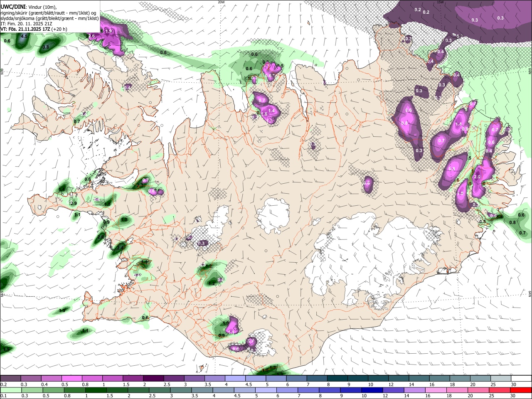The image size is (532, 399).
Task: Select the 'VT: Fös. 21.11.2025 17Z' valid time
Action: (x=25, y=30)
